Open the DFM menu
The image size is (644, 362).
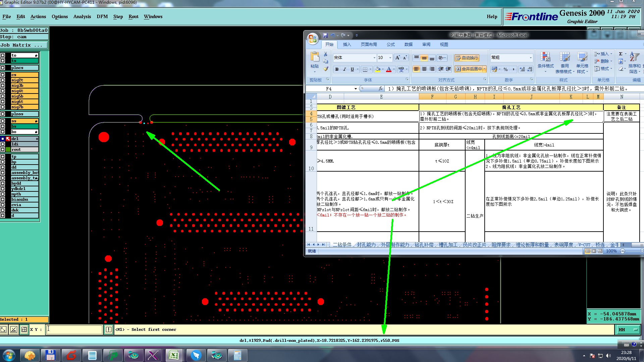pyautogui.click(x=102, y=16)
